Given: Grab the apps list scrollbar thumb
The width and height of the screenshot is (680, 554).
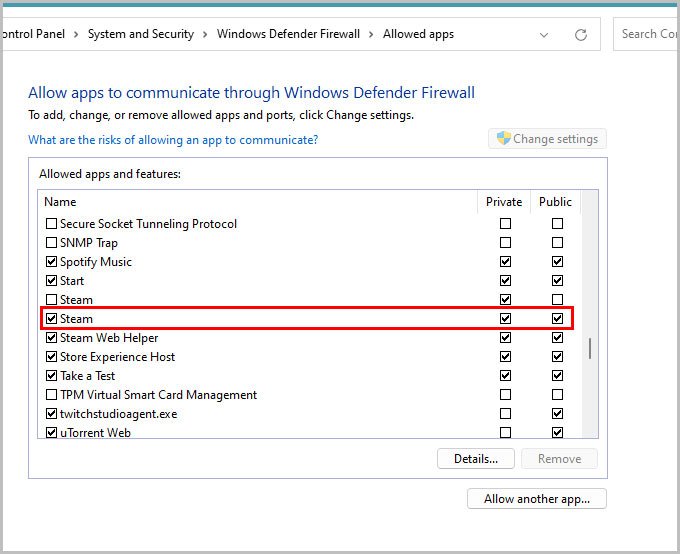Looking at the screenshot, I should 590,348.
